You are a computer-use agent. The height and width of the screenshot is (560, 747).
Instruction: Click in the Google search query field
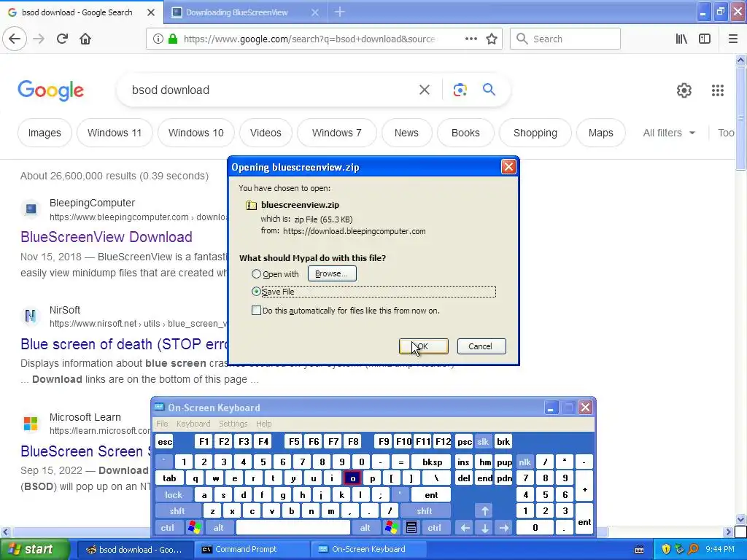click(271, 90)
